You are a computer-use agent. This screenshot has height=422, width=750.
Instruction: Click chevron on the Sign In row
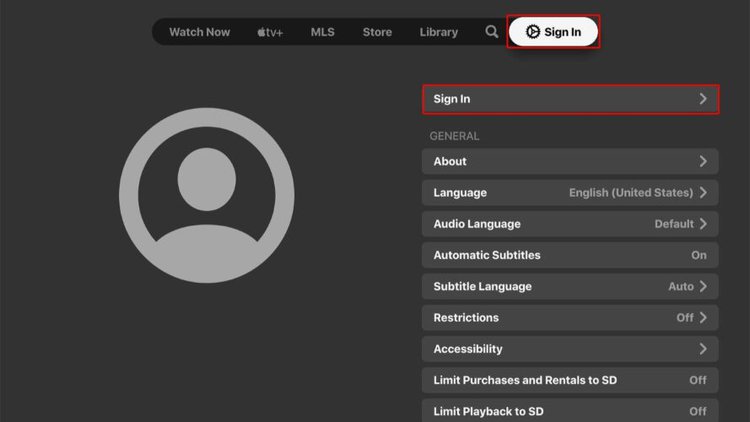703,99
